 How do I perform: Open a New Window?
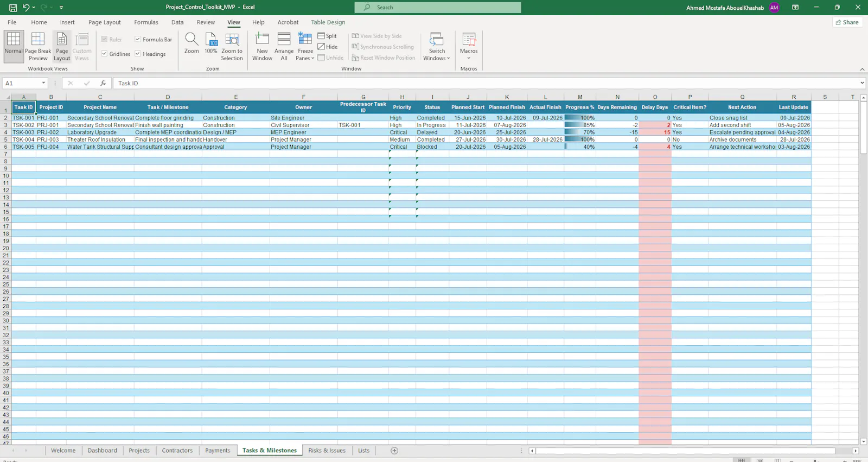262,46
